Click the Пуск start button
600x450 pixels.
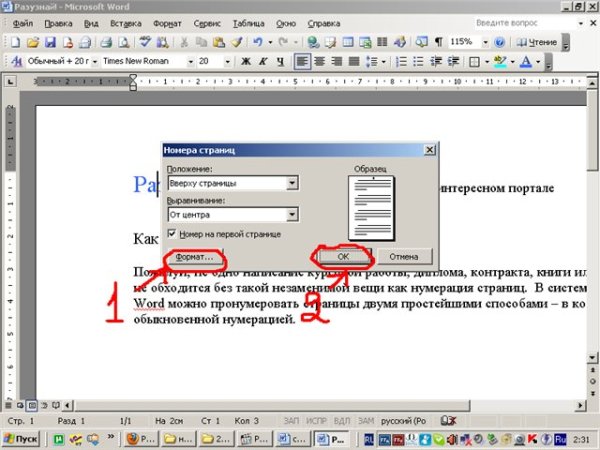coord(21,439)
